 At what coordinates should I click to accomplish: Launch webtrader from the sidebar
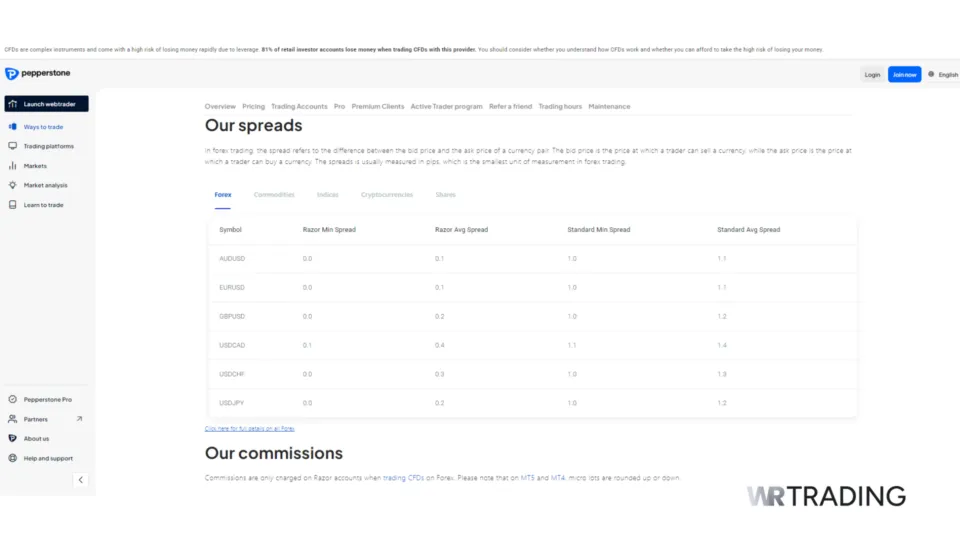tap(46, 104)
